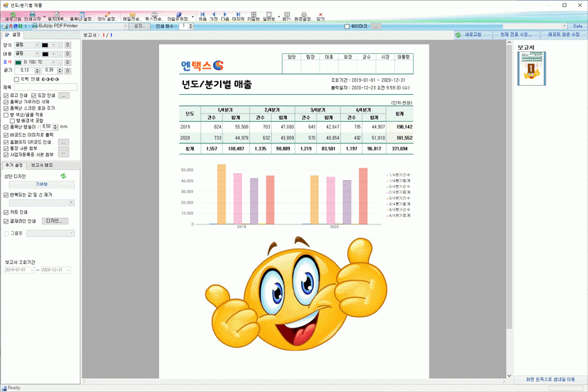Open 내용 black color swatch picker
This screenshot has width=588, height=392.
click(45, 54)
